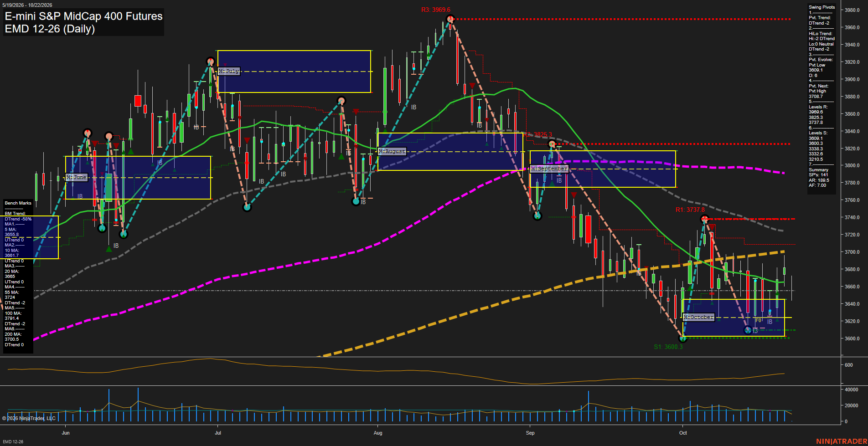Click the Jul label on the time axis

218,433
